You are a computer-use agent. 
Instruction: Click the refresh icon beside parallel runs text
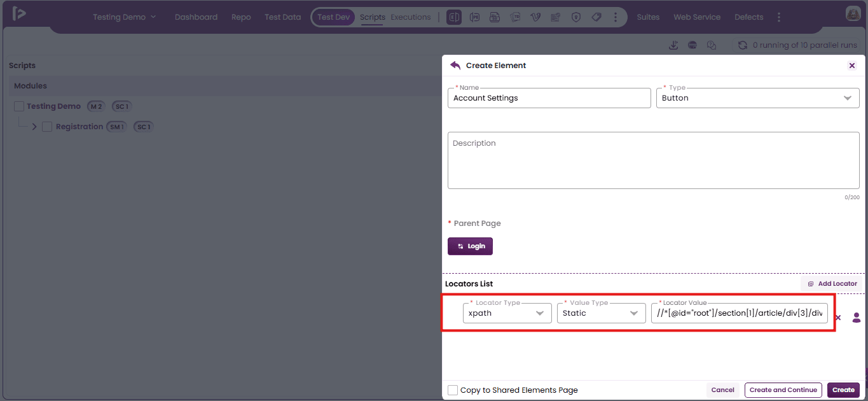click(x=742, y=45)
